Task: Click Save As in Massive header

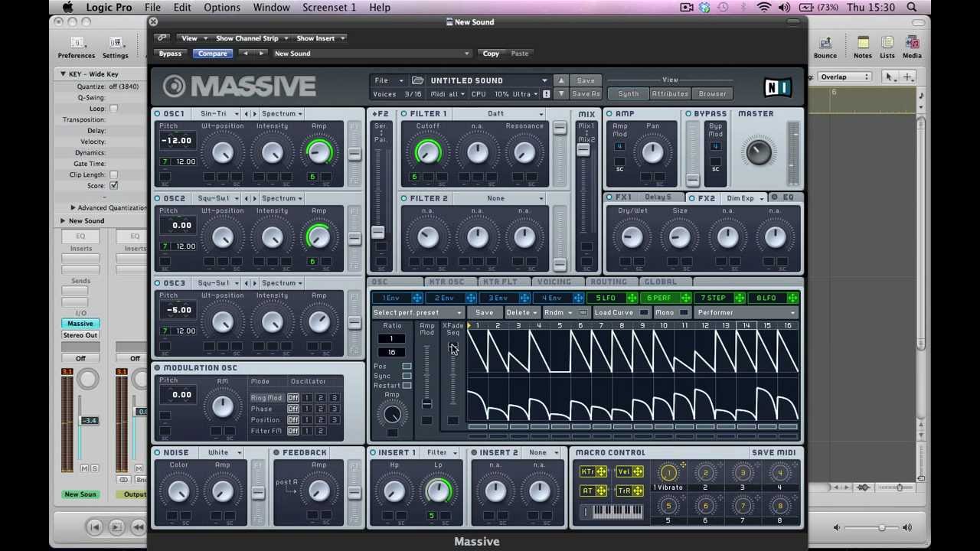Action: point(586,93)
